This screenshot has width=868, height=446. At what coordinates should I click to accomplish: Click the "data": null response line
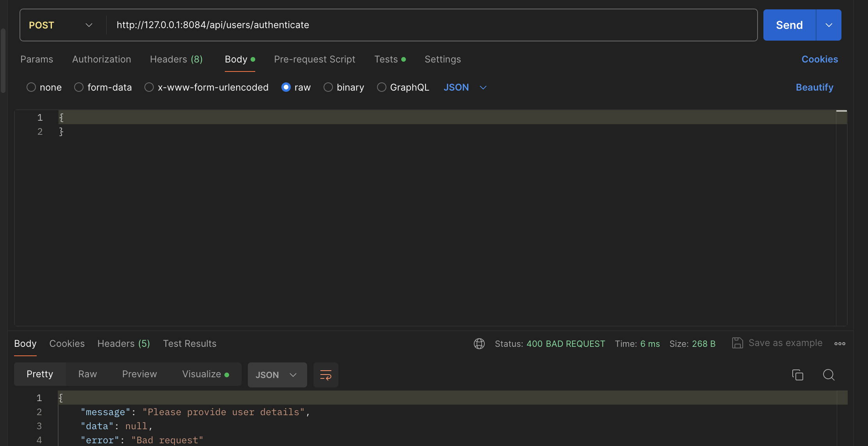(116, 426)
